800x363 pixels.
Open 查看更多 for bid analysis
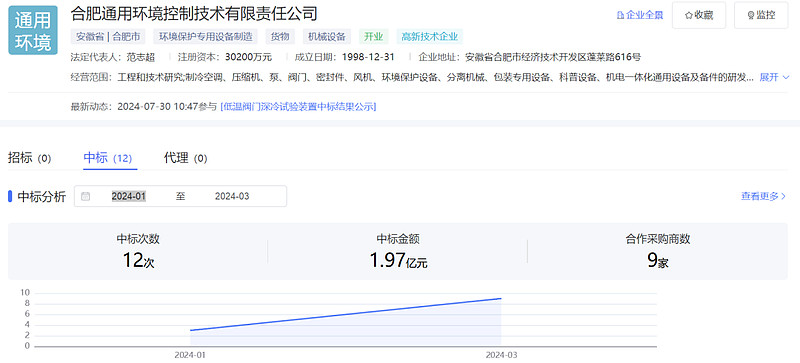[x=763, y=196]
